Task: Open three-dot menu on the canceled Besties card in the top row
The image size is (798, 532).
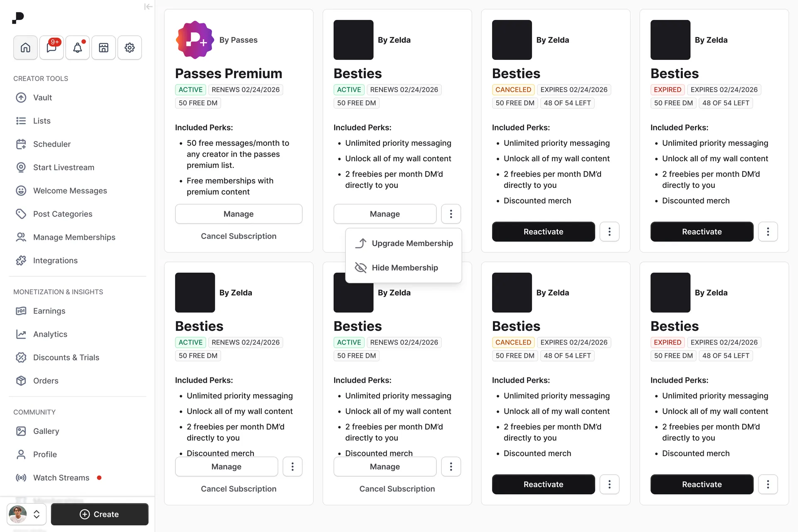Action: (609, 232)
